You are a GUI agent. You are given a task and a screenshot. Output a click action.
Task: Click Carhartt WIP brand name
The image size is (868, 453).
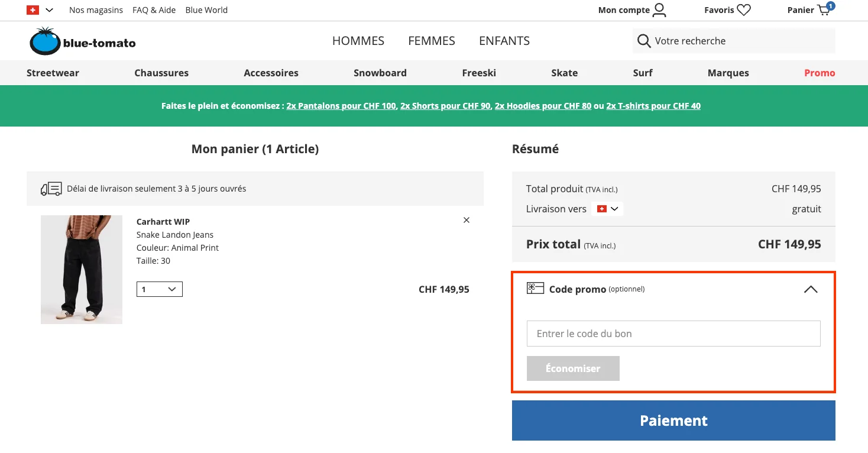[x=163, y=222]
